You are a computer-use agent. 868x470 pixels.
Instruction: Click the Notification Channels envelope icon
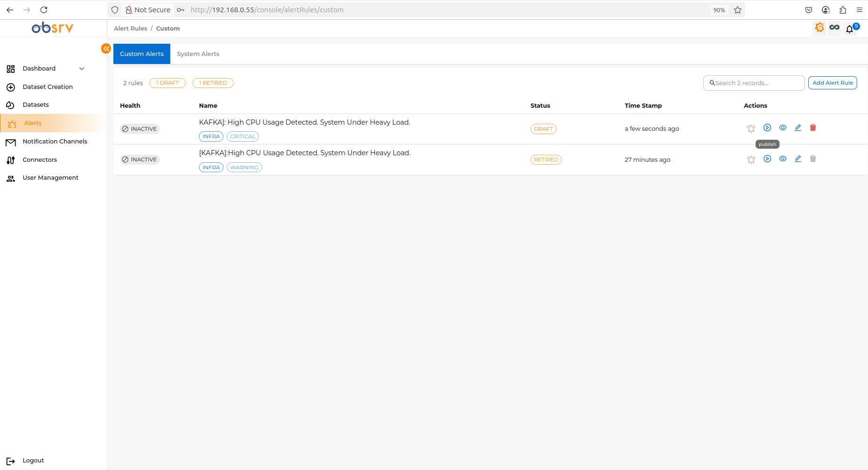(x=11, y=142)
